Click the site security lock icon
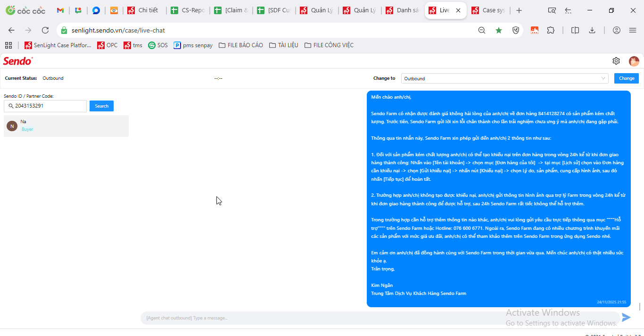The image size is (644, 336). tap(65, 30)
